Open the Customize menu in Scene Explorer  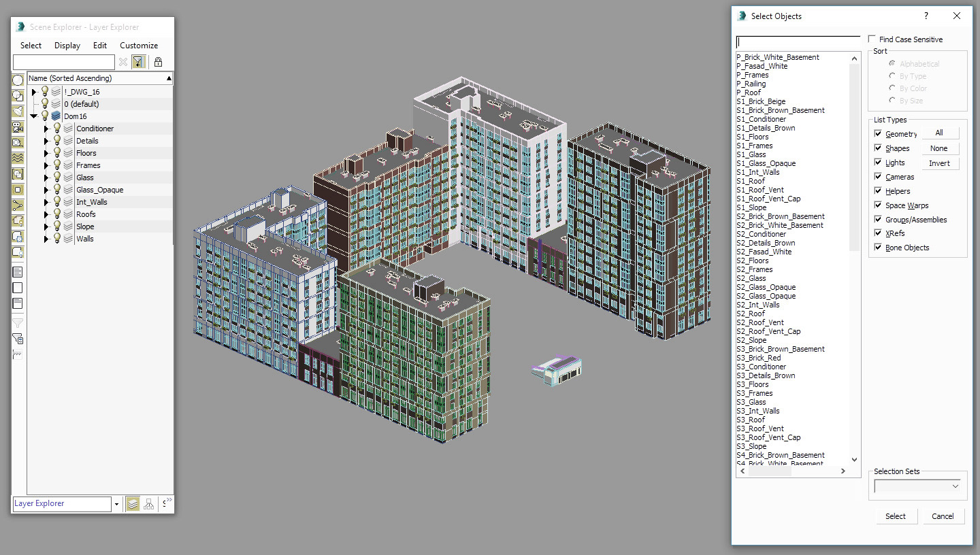[139, 46]
